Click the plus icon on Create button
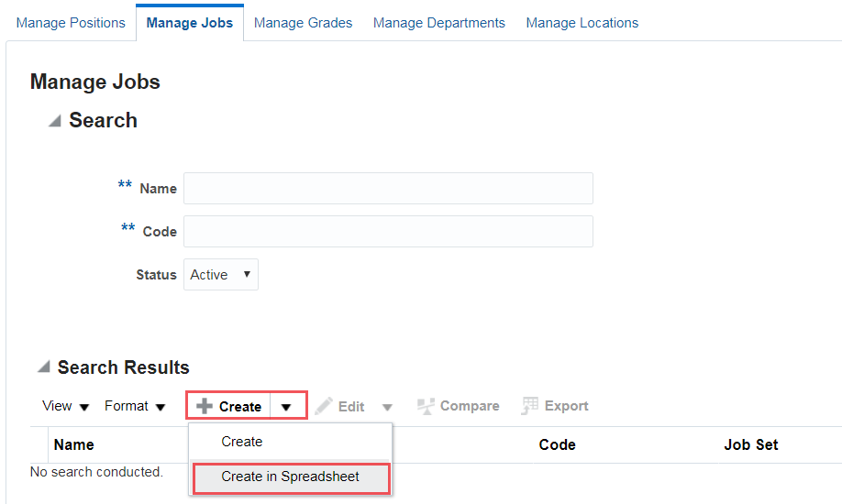Image resolution: width=842 pixels, height=504 pixels. [204, 406]
